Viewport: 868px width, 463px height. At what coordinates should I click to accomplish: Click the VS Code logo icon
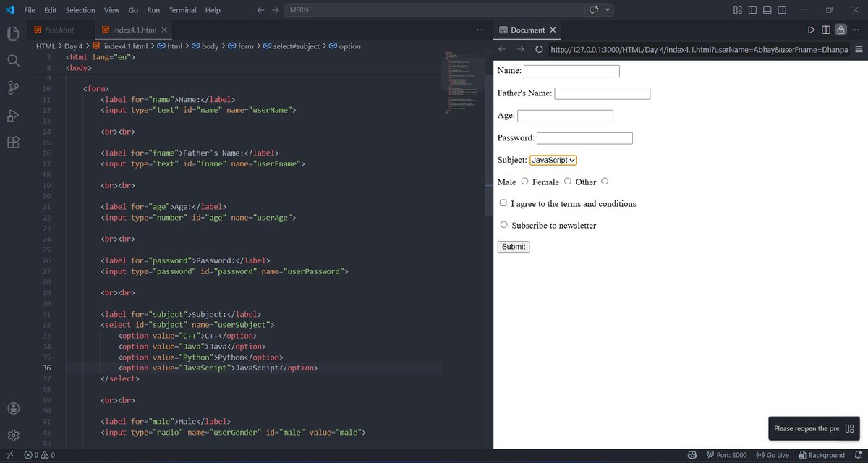[x=10, y=10]
